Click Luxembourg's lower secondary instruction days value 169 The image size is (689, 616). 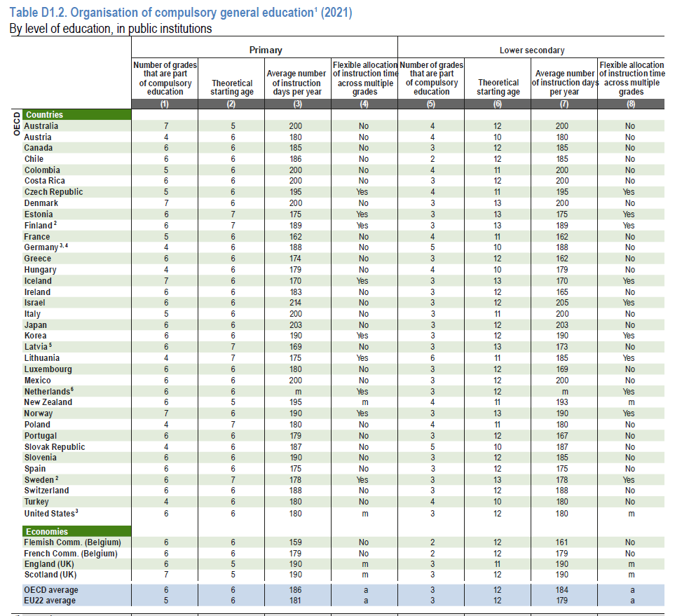click(x=562, y=369)
